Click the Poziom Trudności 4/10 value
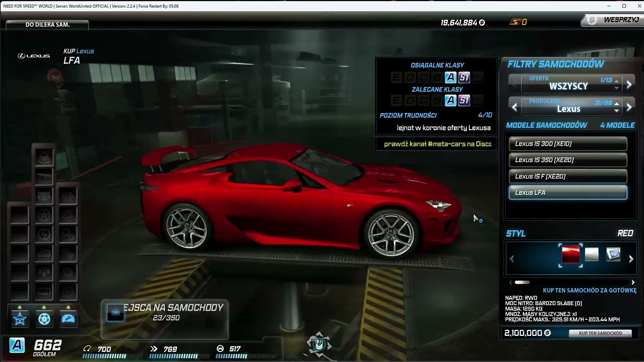Screen dimensions: 644x362 (x=485, y=115)
